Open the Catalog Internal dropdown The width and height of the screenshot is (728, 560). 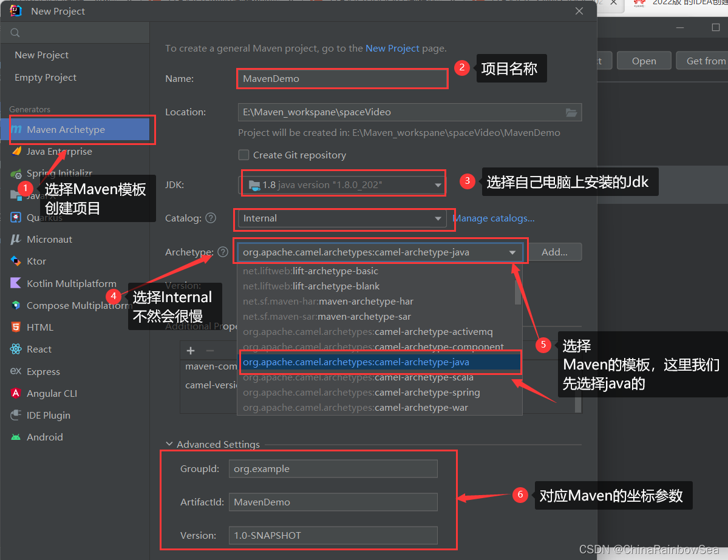[x=342, y=218]
